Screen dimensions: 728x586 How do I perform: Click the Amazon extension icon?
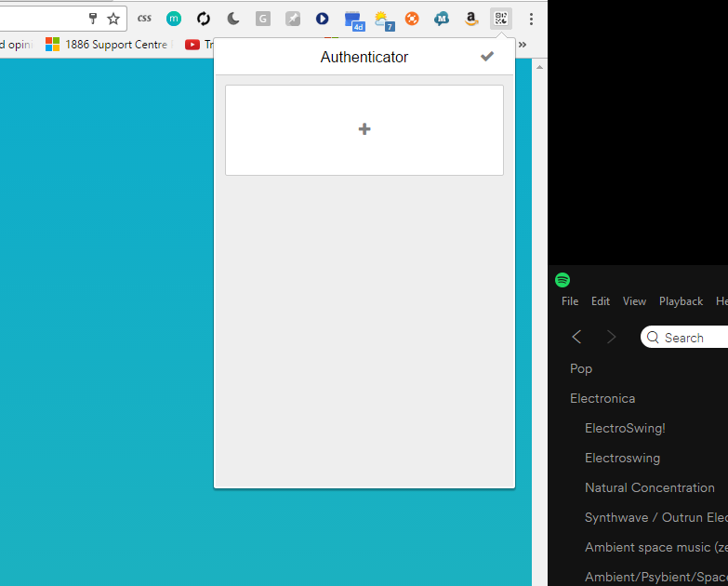coord(471,19)
